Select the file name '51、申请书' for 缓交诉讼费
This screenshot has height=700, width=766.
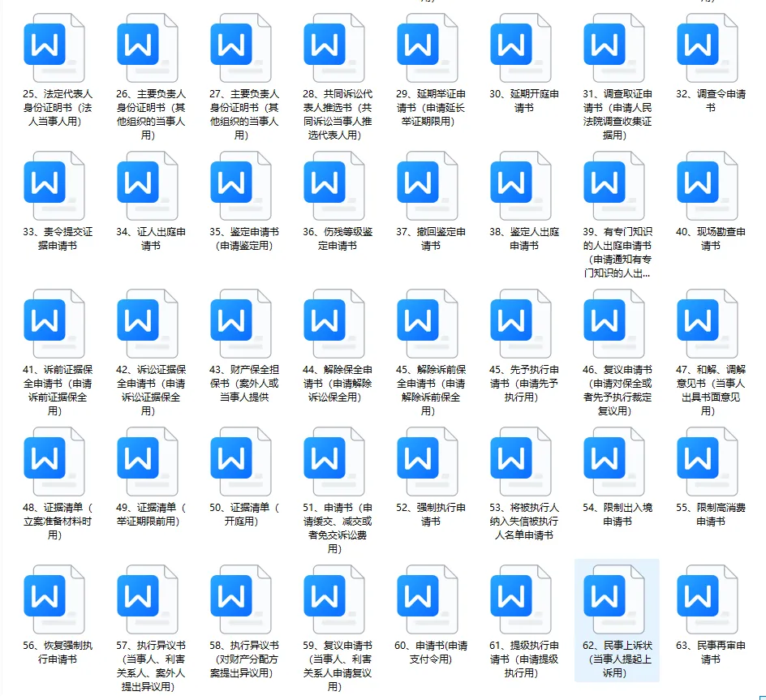(x=337, y=527)
